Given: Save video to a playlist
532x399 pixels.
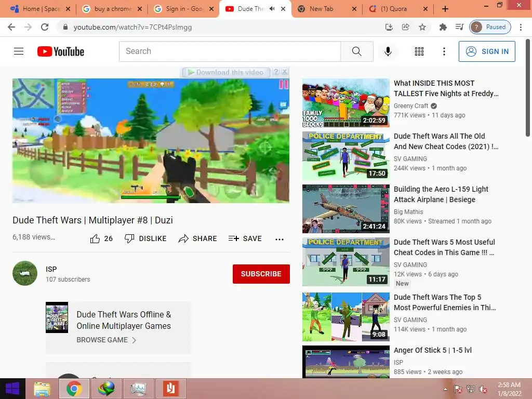Looking at the screenshot, I should click(x=245, y=239).
